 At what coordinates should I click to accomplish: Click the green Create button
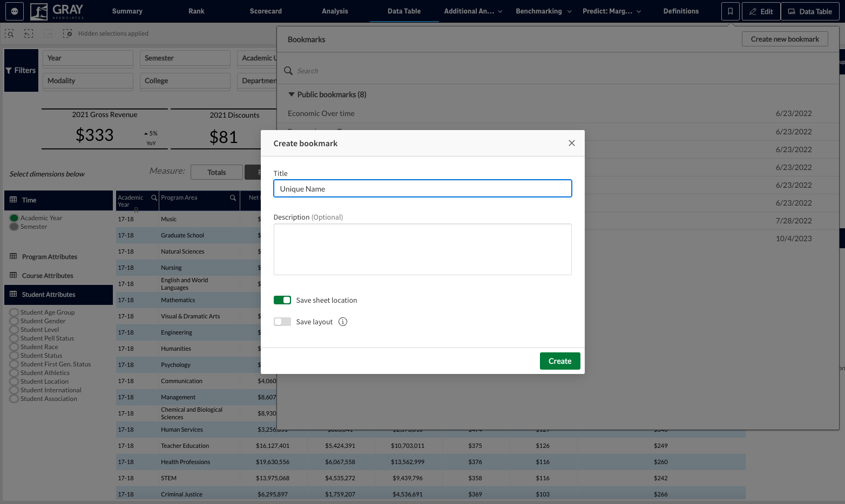point(560,361)
